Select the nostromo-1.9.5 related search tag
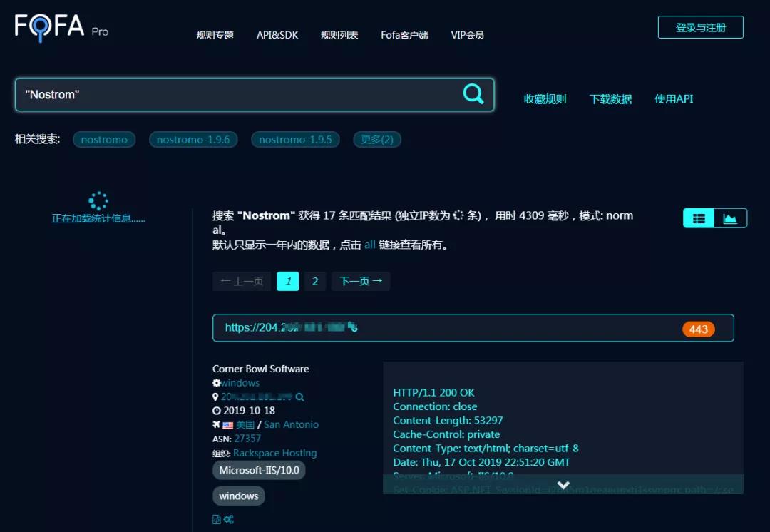The width and height of the screenshot is (770, 532). tap(295, 140)
